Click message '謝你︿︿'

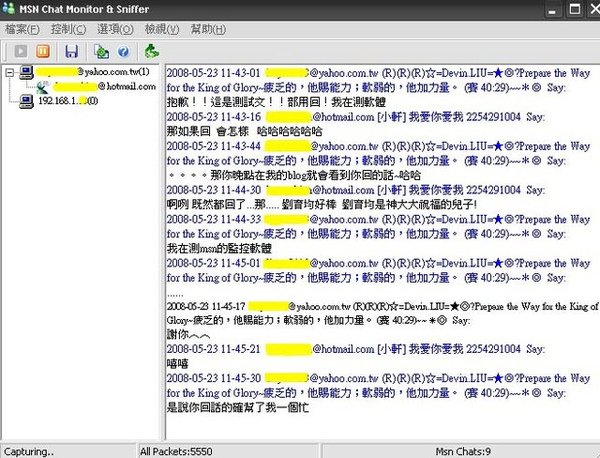tap(188, 335)
